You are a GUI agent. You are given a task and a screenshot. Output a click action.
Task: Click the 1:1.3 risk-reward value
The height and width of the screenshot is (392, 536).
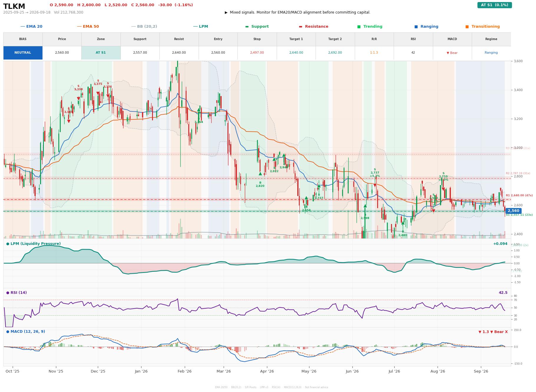pyautogui.click(x=374, y=53)
